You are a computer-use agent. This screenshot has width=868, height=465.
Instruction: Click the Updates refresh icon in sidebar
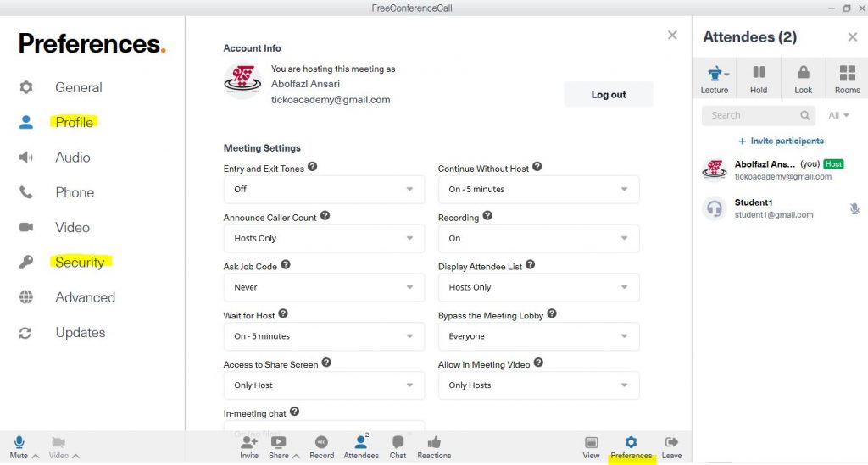click(25, 333)
